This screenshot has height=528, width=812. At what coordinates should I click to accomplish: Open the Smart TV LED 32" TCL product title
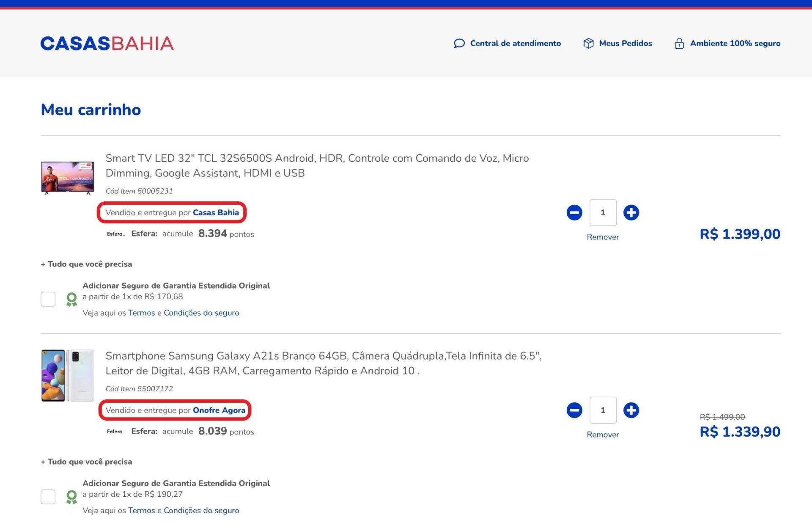317,165
